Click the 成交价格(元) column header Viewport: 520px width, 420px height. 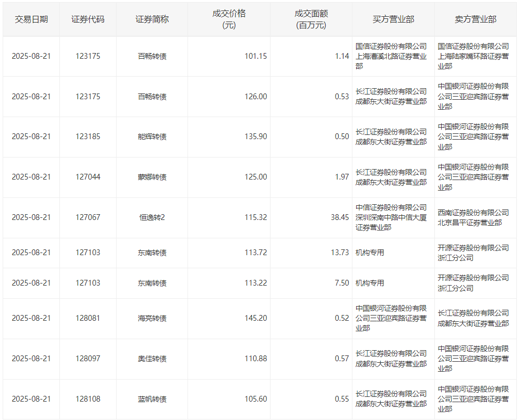point(228,19)
